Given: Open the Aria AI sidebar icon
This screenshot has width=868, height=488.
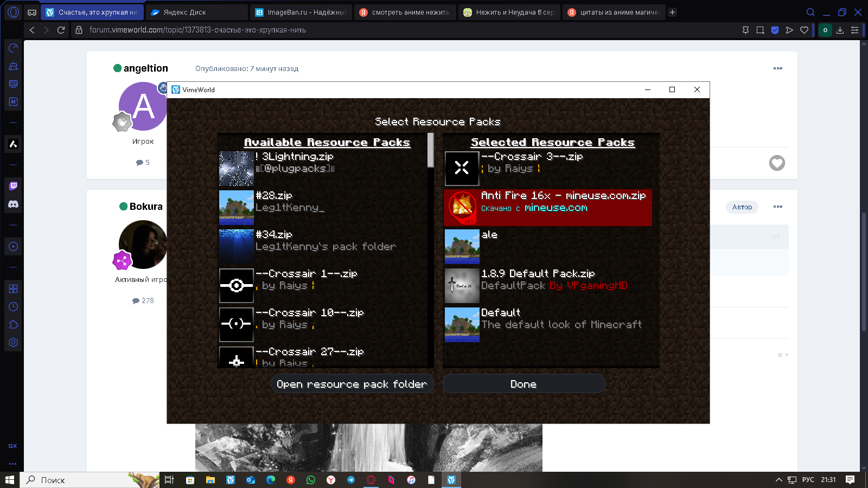Looking at the screenshot, I should 13,144.
